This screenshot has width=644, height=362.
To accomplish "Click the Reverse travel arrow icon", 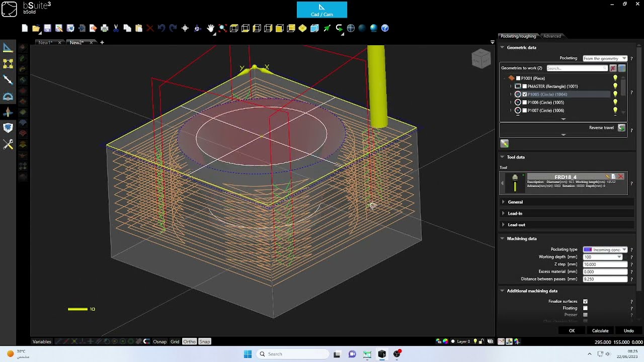I will 621,128.
